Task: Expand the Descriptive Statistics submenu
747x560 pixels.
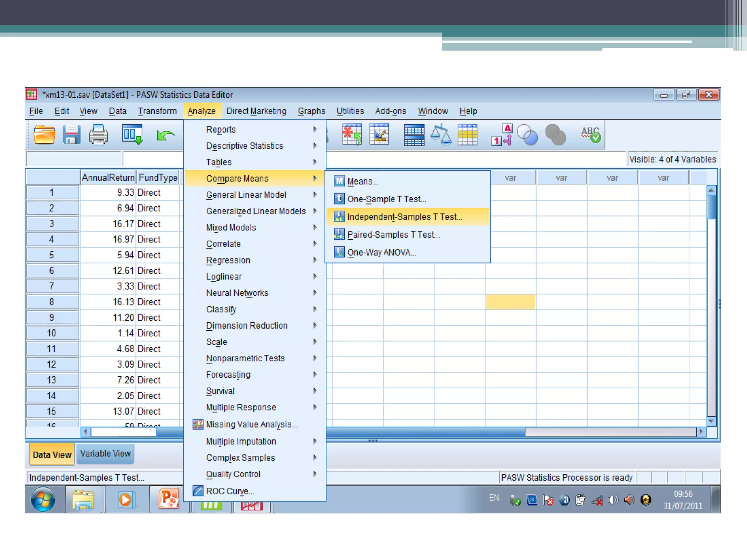Action: click(x=255, y=146)
